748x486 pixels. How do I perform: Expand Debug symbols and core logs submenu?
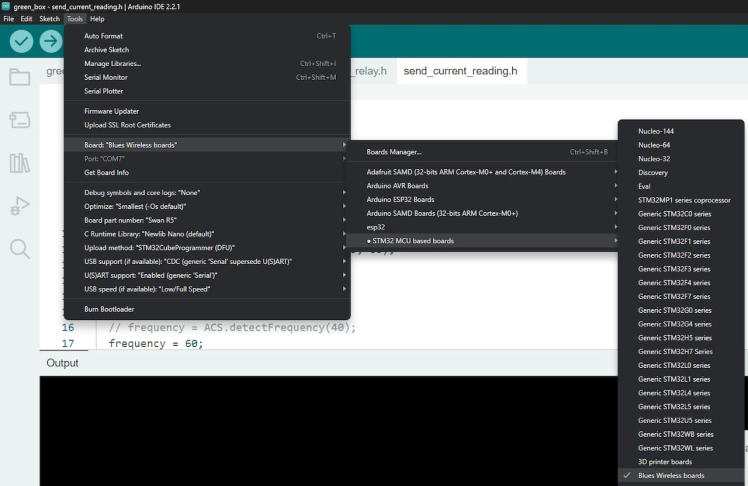(207, 193)
